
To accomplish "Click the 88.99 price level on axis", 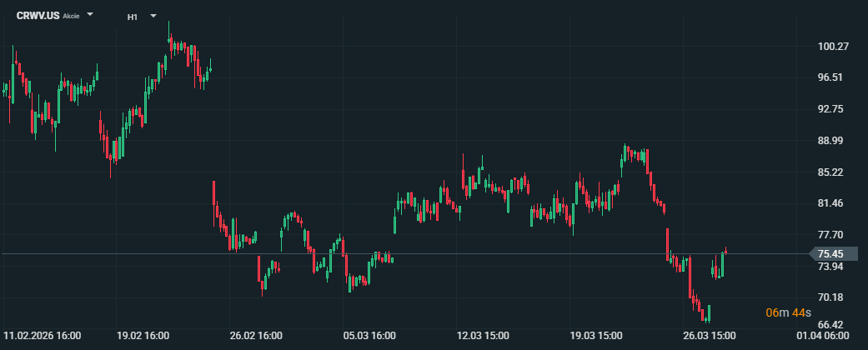I will click(832, 141).
